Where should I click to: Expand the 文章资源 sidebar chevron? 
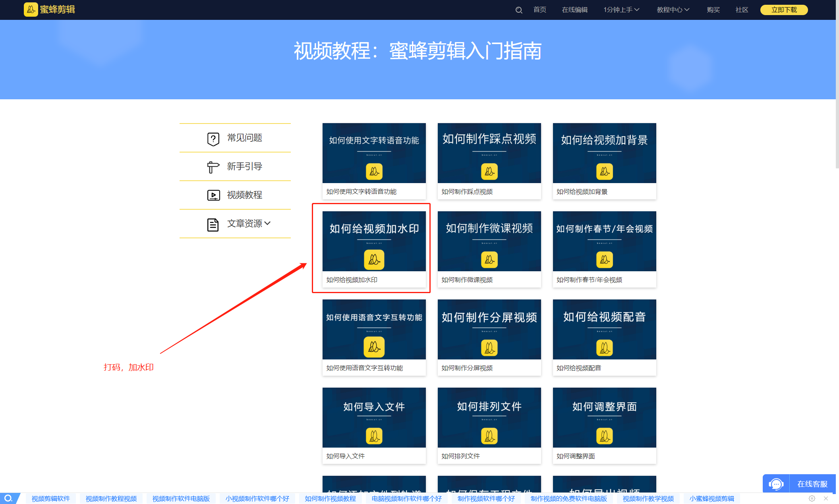(268, 223)
